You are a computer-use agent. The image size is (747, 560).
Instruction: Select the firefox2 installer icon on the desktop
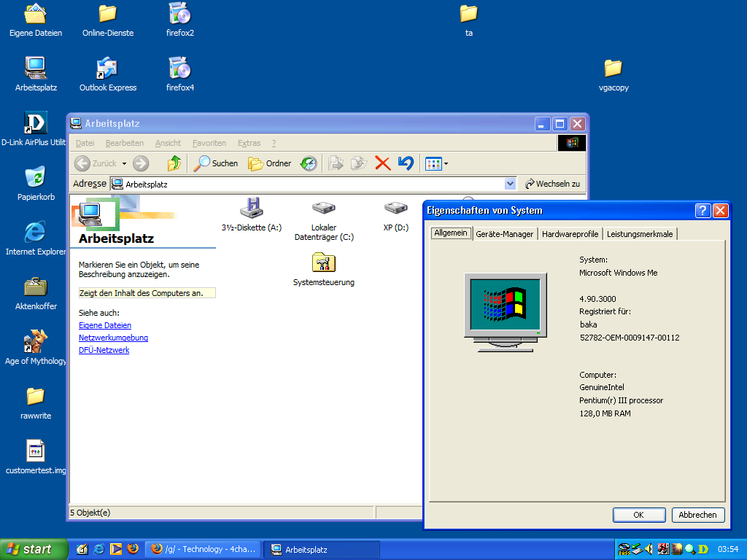point(180,20)
